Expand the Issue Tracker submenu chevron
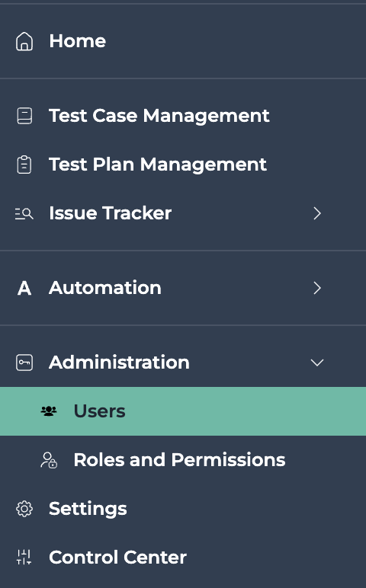This screenshot has height=588, width=366. coord(317,213)
